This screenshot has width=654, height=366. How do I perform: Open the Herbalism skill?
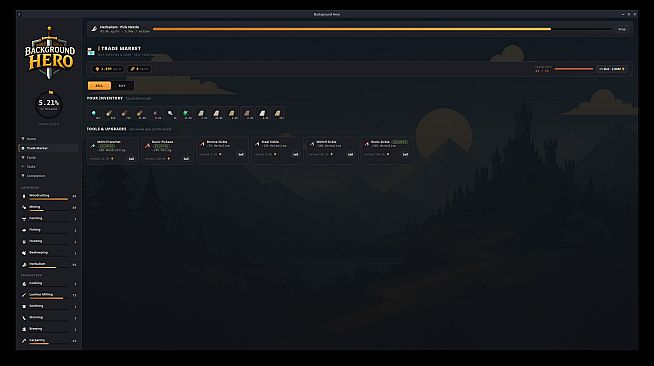[x=49, y=264]
